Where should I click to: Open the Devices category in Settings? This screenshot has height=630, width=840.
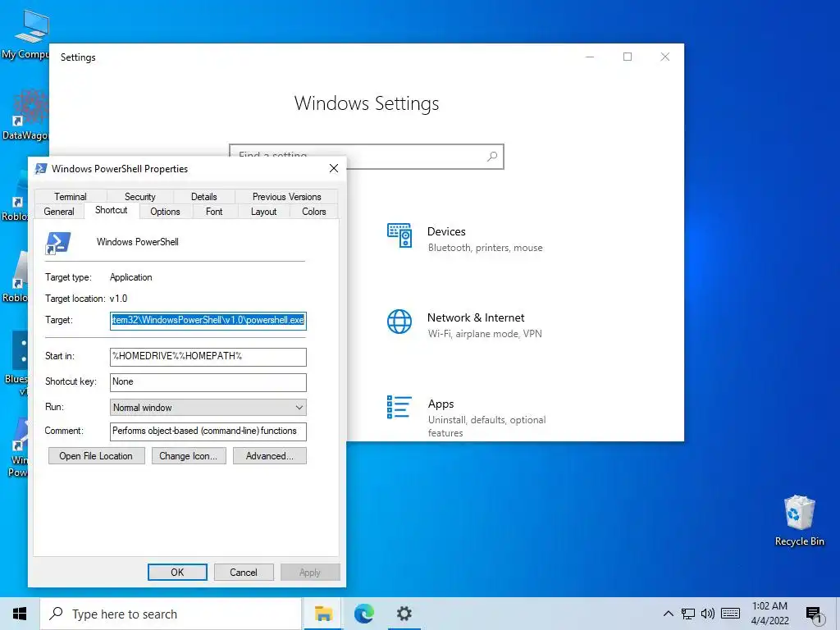(x=465, y=239)
